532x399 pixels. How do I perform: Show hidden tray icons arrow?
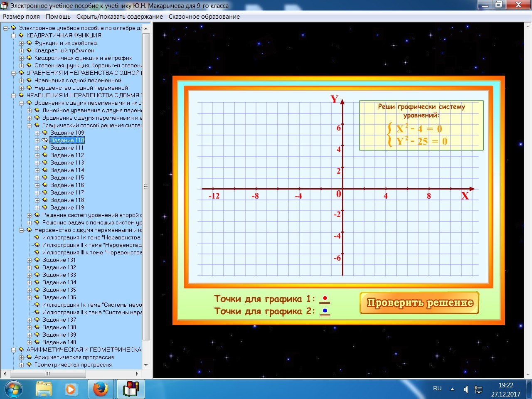pyautogui.click(x=452, y=389)
